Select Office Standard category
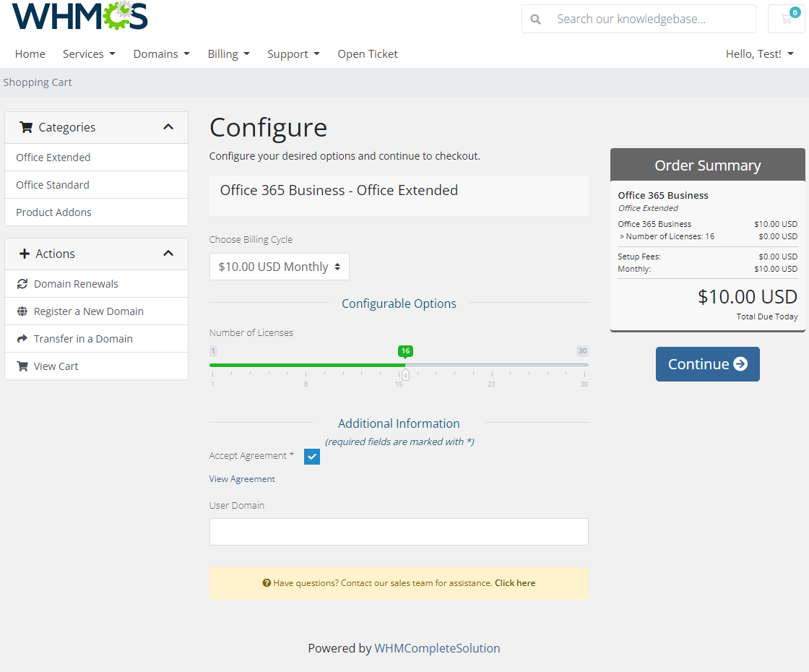Viewport: 809px width, 672px height. (97, 185)
